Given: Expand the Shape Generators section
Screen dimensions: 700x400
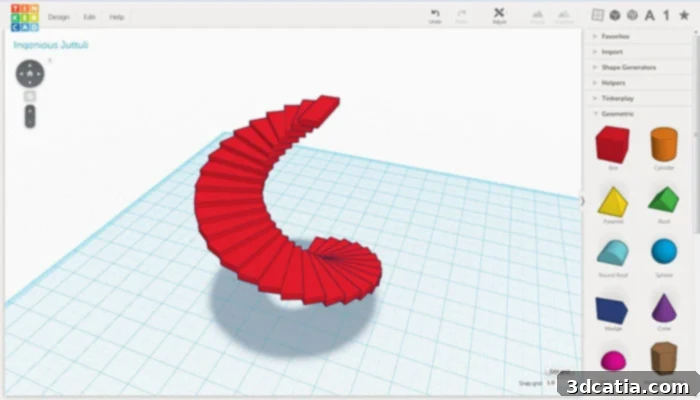Looking at the screenshot, I should tap(638, 67).
